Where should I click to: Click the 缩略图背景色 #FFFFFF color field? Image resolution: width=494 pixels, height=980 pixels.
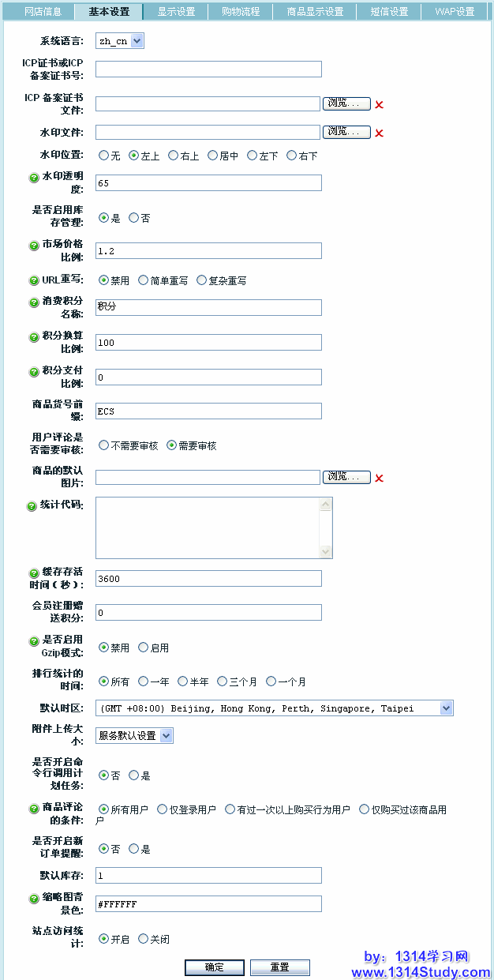[208, 904]
